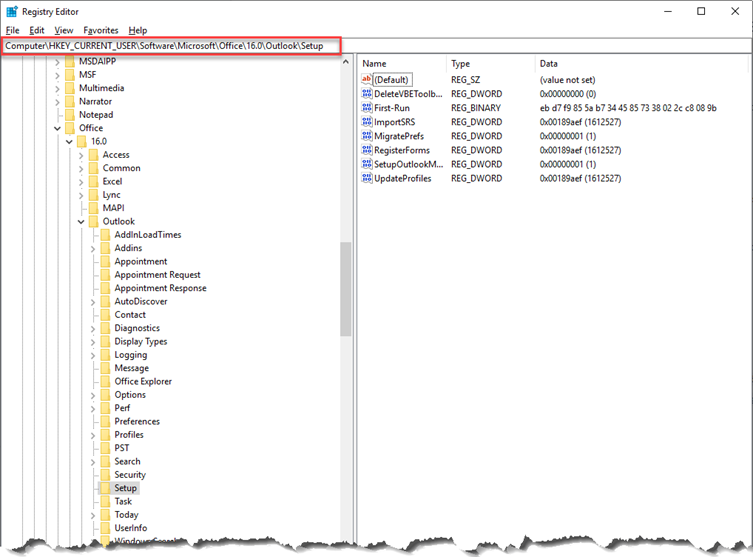
Task: Click the MAPI folder icon
Action: point(93,208)
